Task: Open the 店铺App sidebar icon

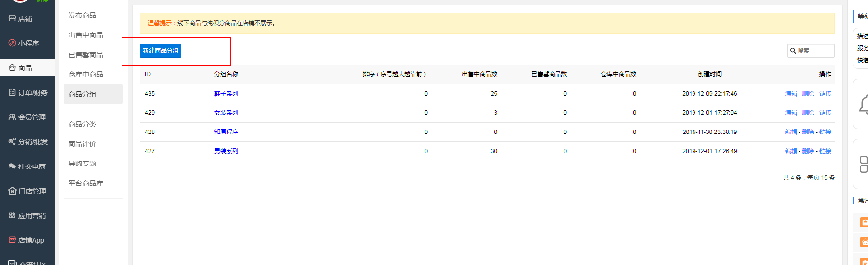Action: (12, 240)
